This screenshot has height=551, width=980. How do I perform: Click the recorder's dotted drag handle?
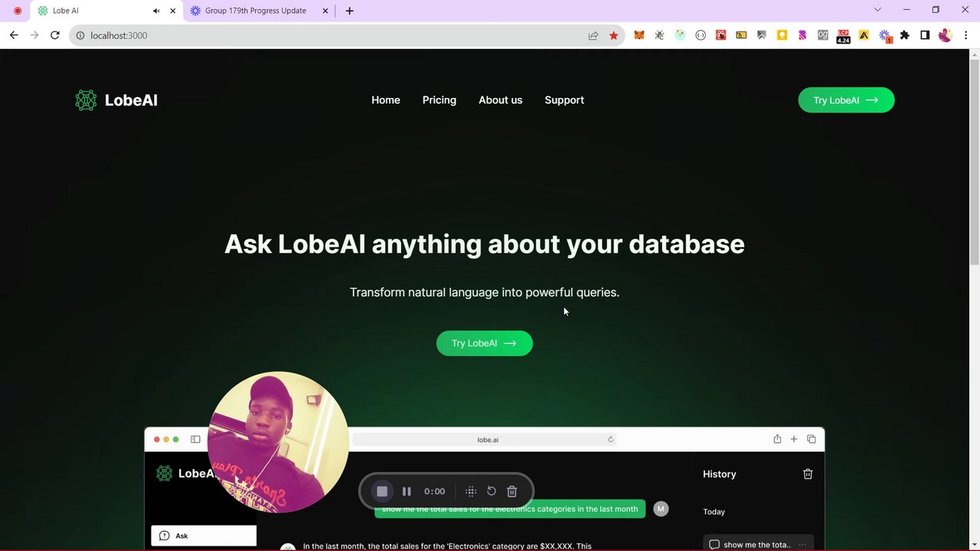471,491
